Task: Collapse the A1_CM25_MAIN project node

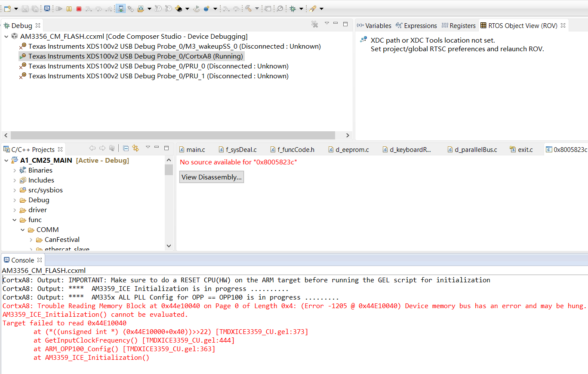Action: (6, 161)
